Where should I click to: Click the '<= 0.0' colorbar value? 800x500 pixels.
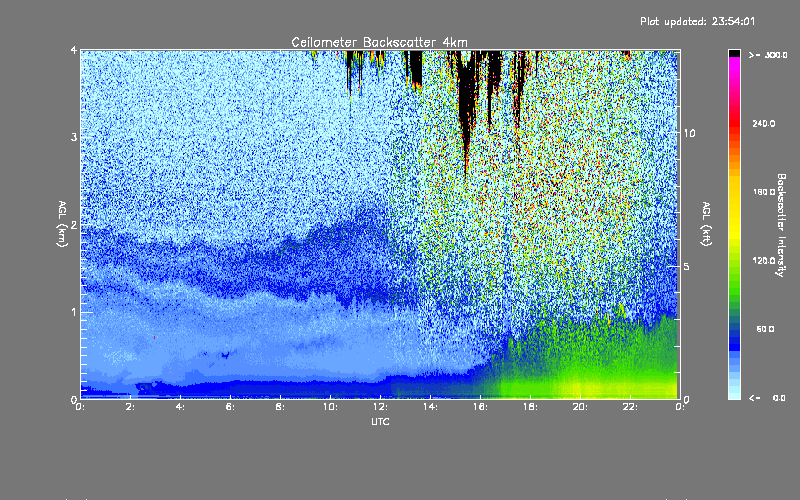click(767, 397)
